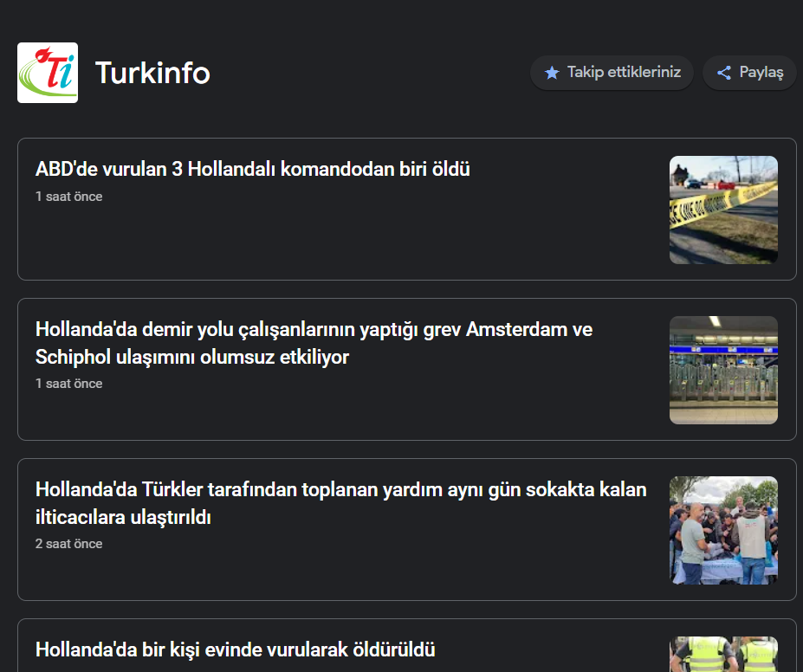The width and height of the screenshot is (803, 672).
Task: Click '1 saat önce' under komando article
Action: click(x=68, y=197)
